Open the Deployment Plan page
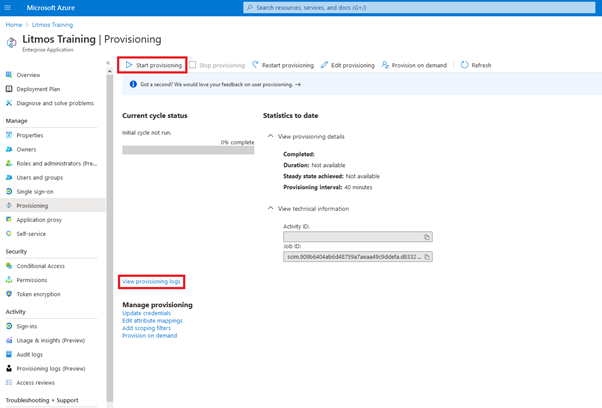The image size is (602, 408). (x=38, y=89)
